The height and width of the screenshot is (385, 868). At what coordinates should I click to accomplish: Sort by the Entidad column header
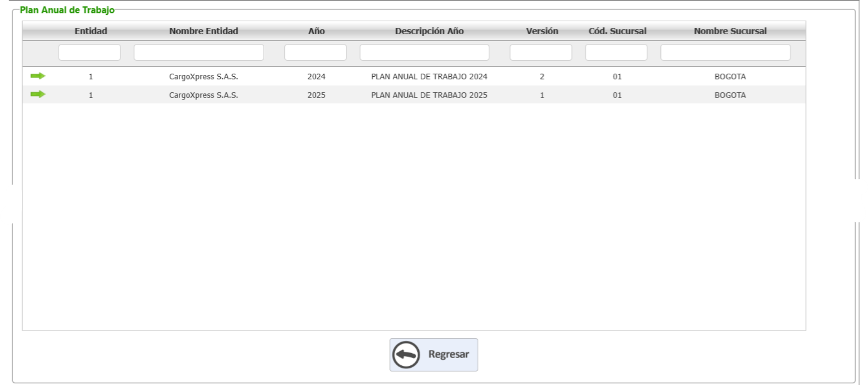(91, 31)
